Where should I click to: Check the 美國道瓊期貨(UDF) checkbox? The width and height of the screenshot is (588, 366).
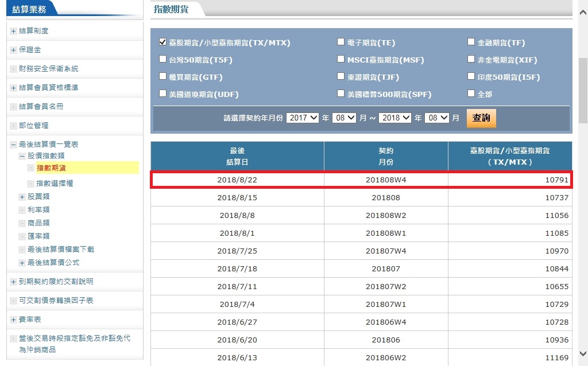tap(163, 94)
